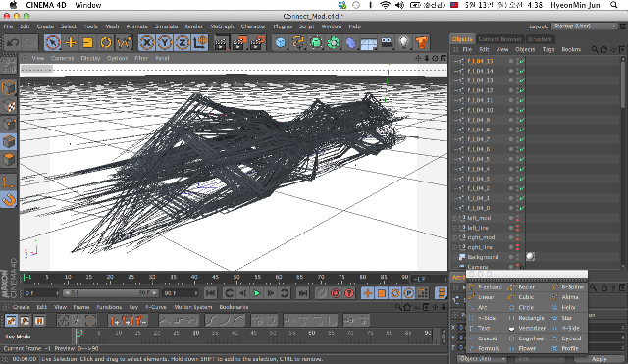Toggle X-axis lock icon
This screenshot has height=364, width=628.
(147, 42)
